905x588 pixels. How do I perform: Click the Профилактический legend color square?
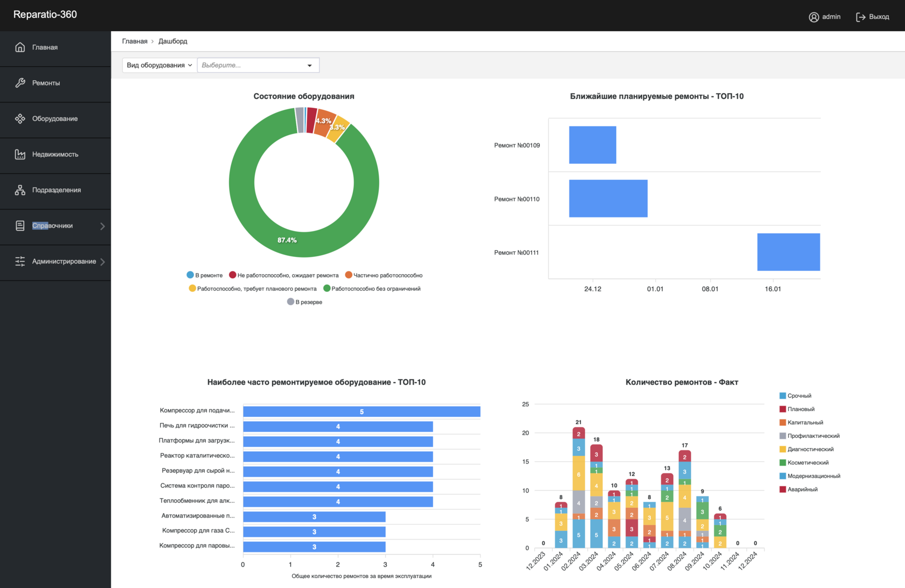(x=783, y=436)
